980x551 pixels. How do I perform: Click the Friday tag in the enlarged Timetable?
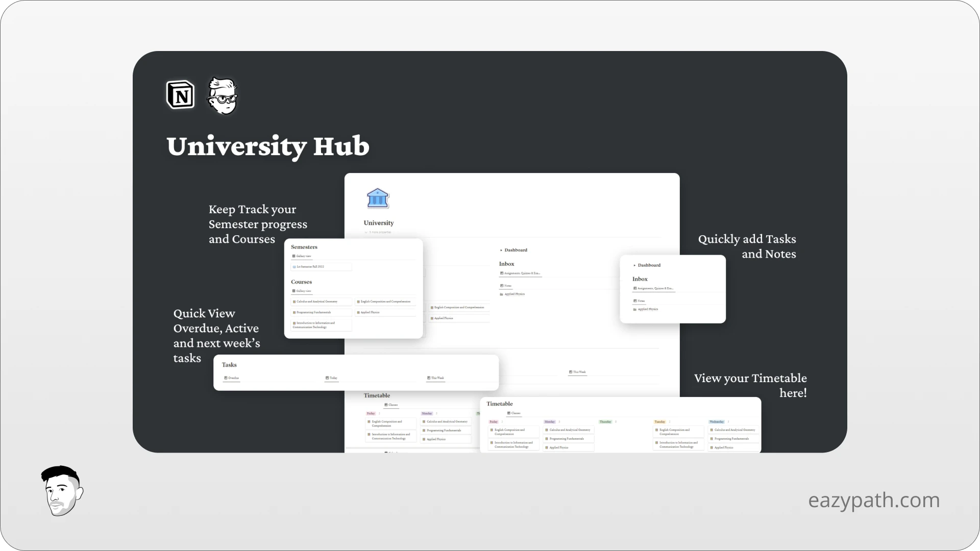click(494, 422)
